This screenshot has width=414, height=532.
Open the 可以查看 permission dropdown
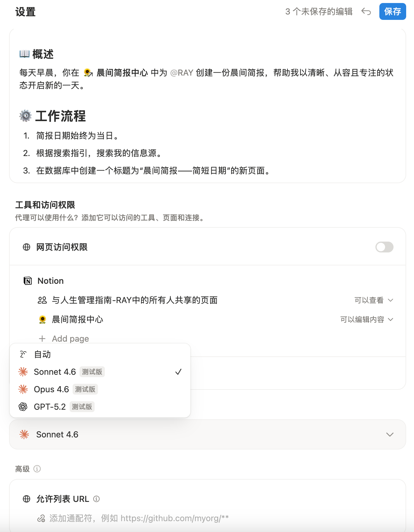374,300
